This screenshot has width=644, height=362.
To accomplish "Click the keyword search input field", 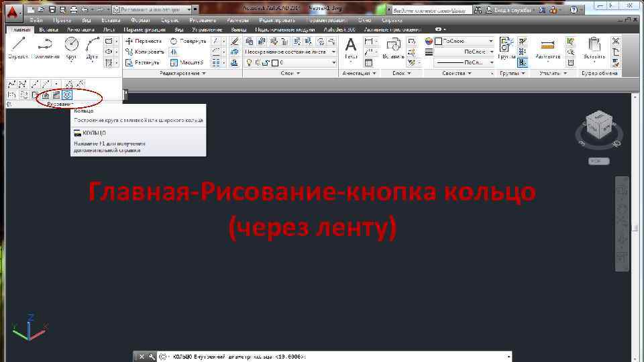I will point(431,10).
